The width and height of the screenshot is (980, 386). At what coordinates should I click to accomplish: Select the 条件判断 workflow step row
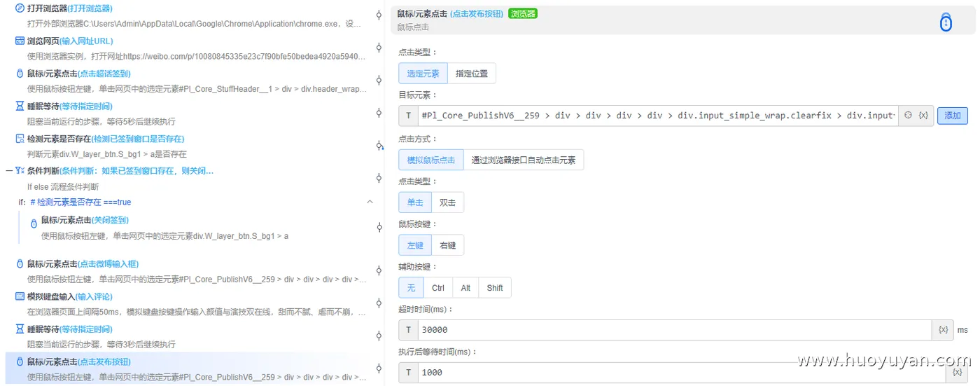tap(189, 179)
